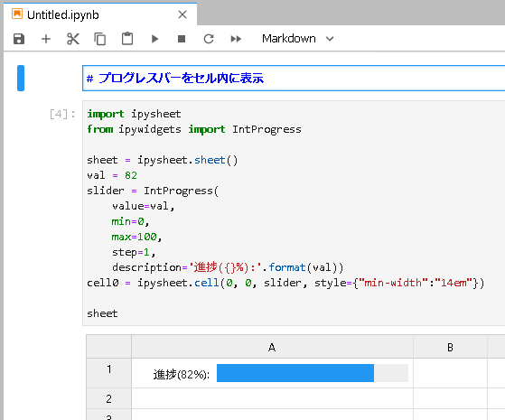Save the notebook with the floppy disk icon

[19, 39]
